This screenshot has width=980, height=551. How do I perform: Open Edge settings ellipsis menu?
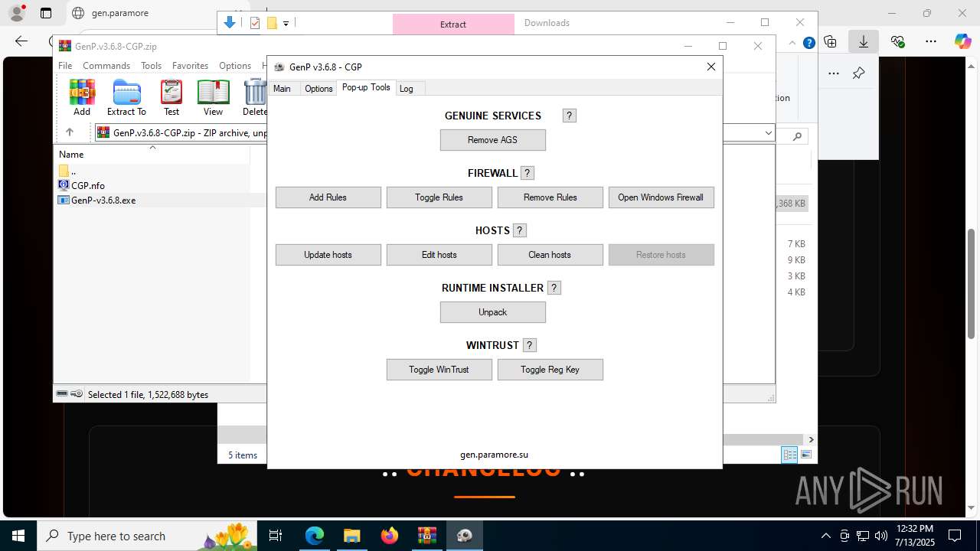[x=931, y=42]
